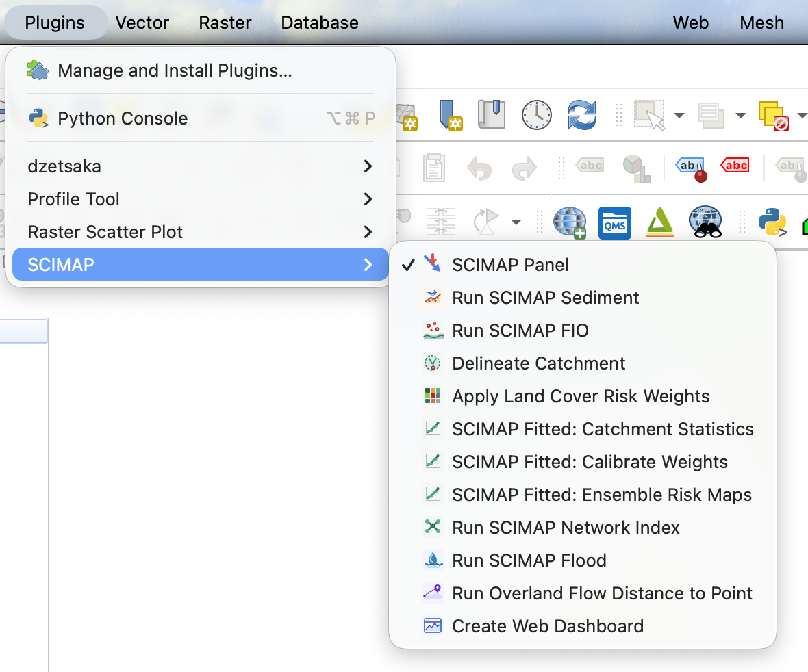Click the Calibrate Weights chart icon
The width and height of the screenshot is (808, 672).
click(x=433, y=461)
